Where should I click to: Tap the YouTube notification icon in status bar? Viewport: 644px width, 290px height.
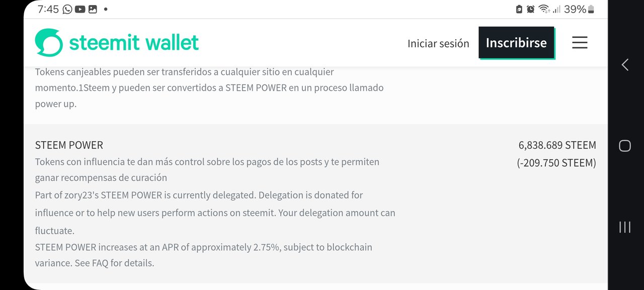[80, 9]
